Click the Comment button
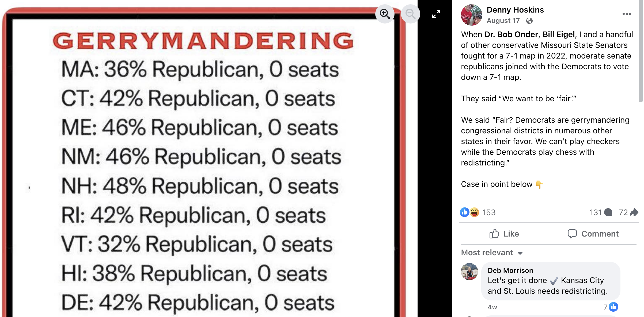The image size is (644, 317). [x=593, y=234]
